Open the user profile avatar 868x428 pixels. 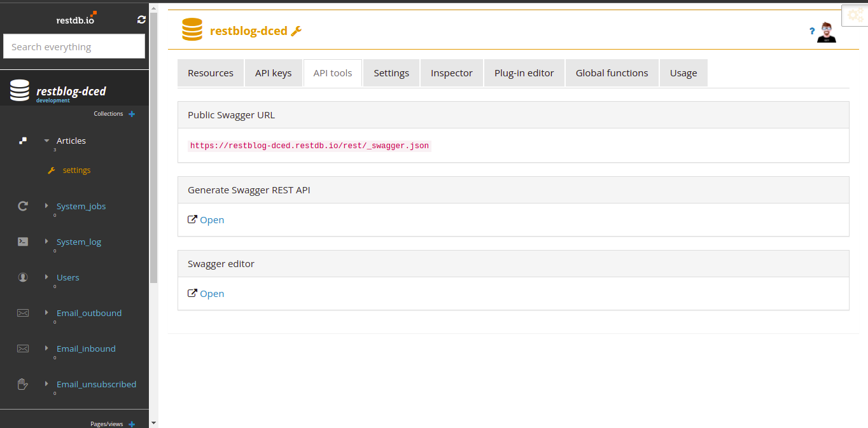[827, 32]
